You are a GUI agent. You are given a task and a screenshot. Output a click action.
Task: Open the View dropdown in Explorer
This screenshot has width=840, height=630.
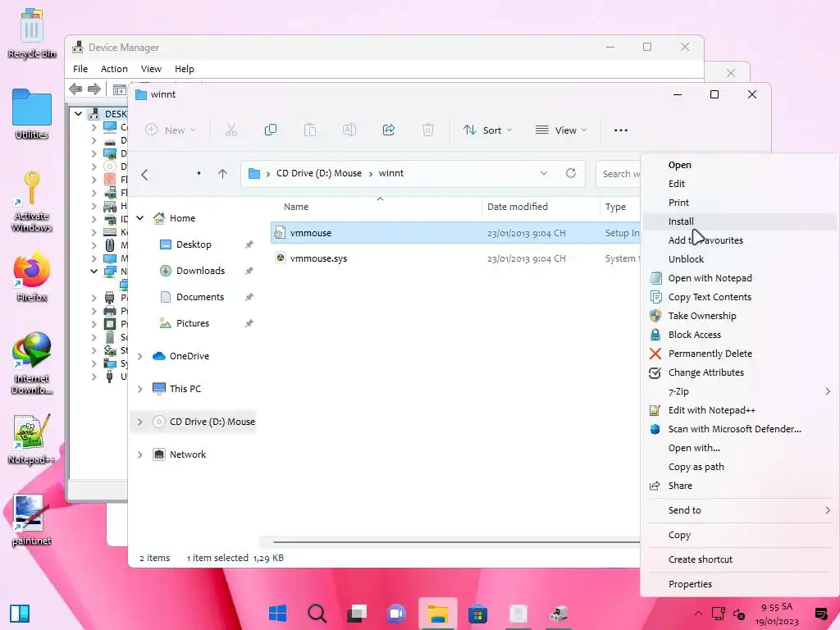tap(561, 130)
